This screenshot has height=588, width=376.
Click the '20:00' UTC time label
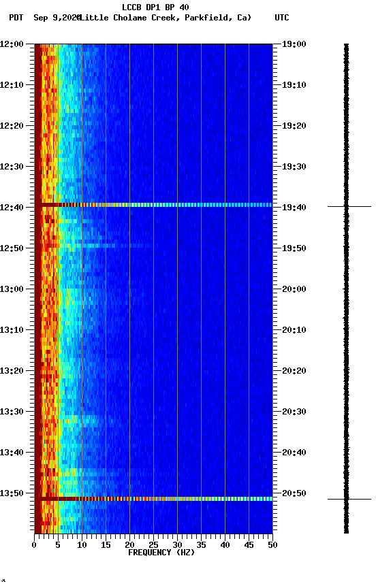pyautogui.click(x=294, y=289)
